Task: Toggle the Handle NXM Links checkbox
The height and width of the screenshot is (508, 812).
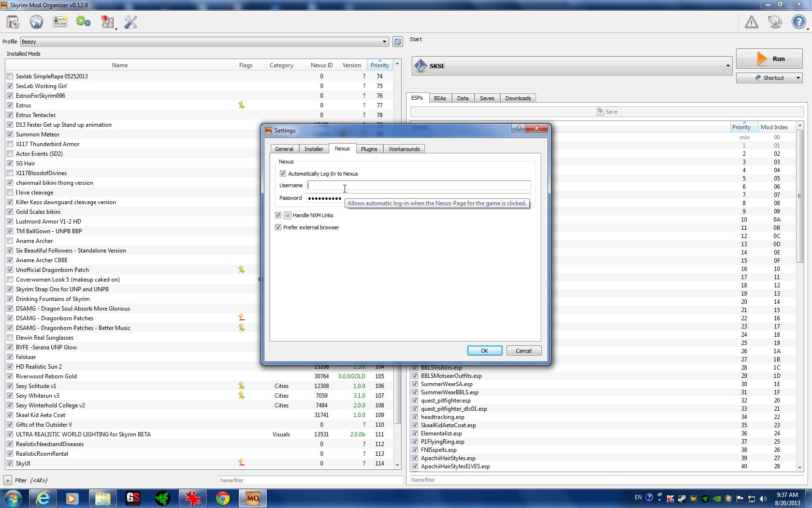Action: point(278,215)
